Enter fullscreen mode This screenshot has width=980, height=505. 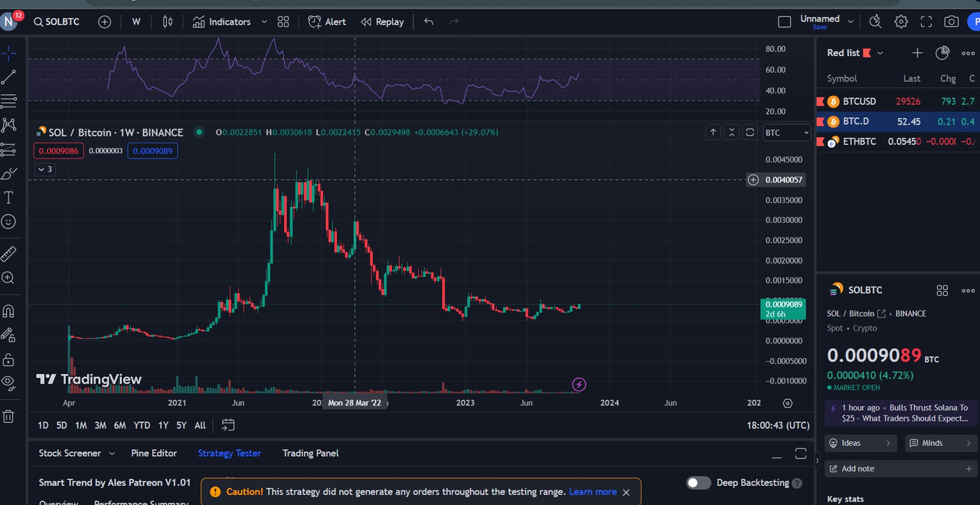[x=926, y=22]
